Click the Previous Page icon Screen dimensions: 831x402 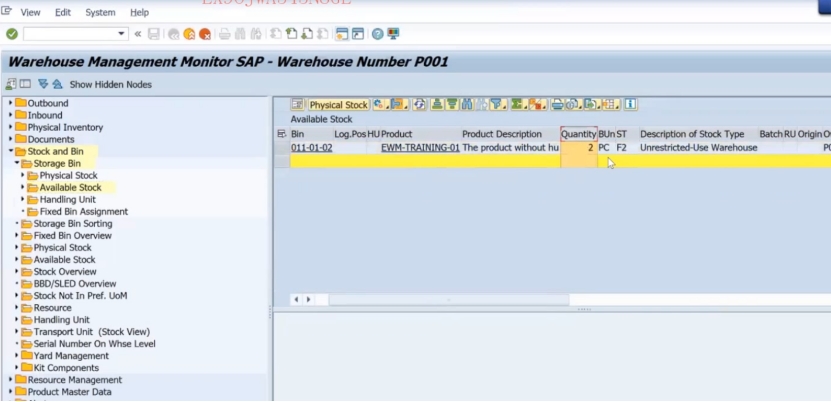(x=291, y=34)
